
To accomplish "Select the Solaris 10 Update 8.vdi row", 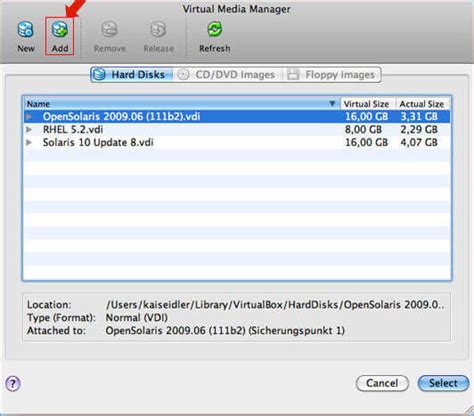I will point(237,142).
